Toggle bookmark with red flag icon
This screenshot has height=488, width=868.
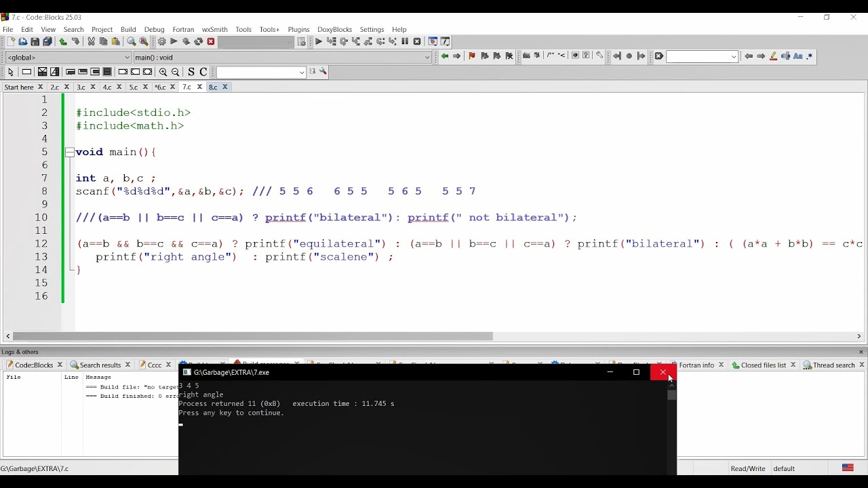tap(472, 56)
